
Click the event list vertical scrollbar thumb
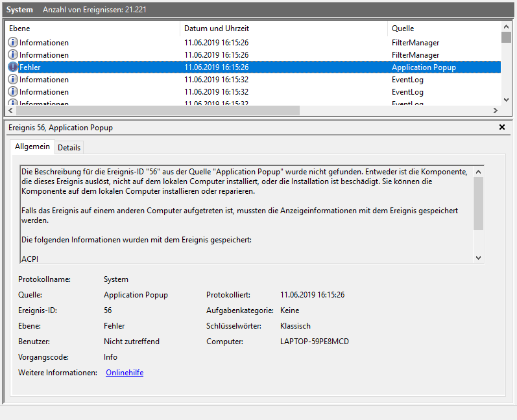506,37
